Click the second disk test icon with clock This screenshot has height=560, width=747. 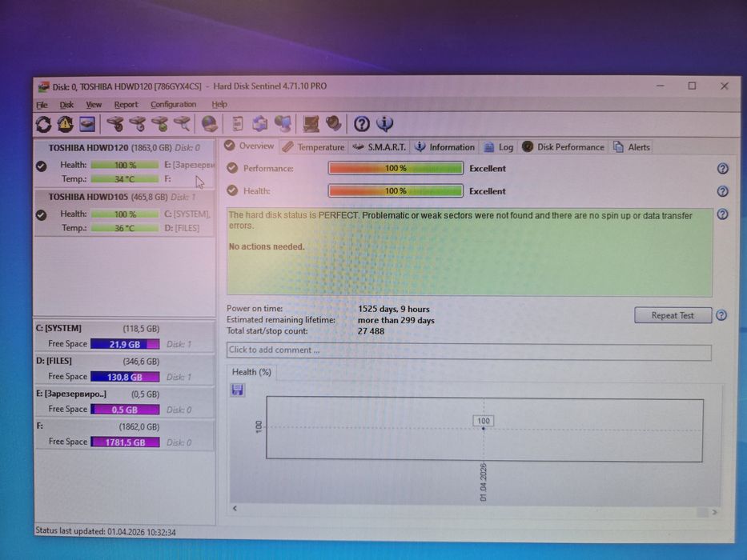pyautogui.click(x=137, y=124)
